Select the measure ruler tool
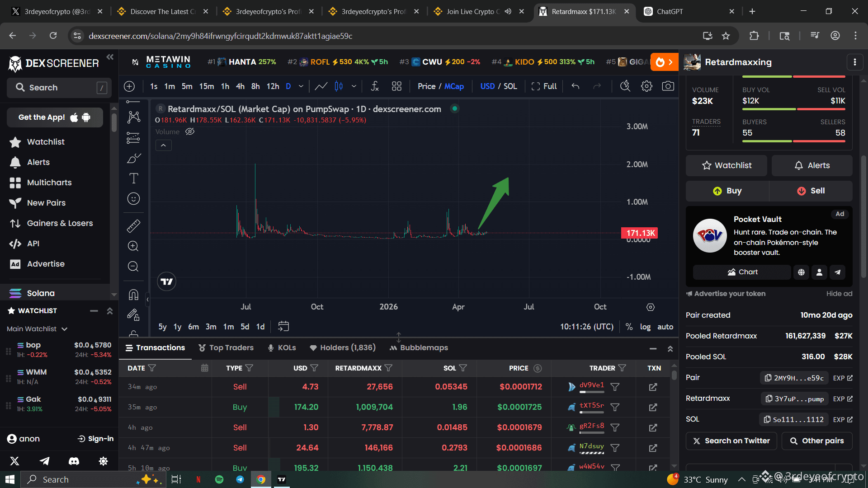868x488 pixels. tap(133, 225)
